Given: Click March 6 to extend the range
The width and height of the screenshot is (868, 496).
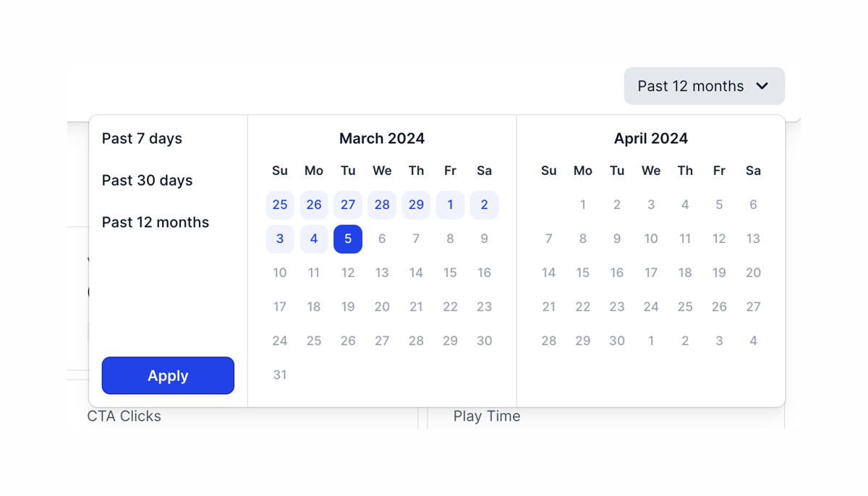Looking at the screenshot, I should tap(382, 239).
